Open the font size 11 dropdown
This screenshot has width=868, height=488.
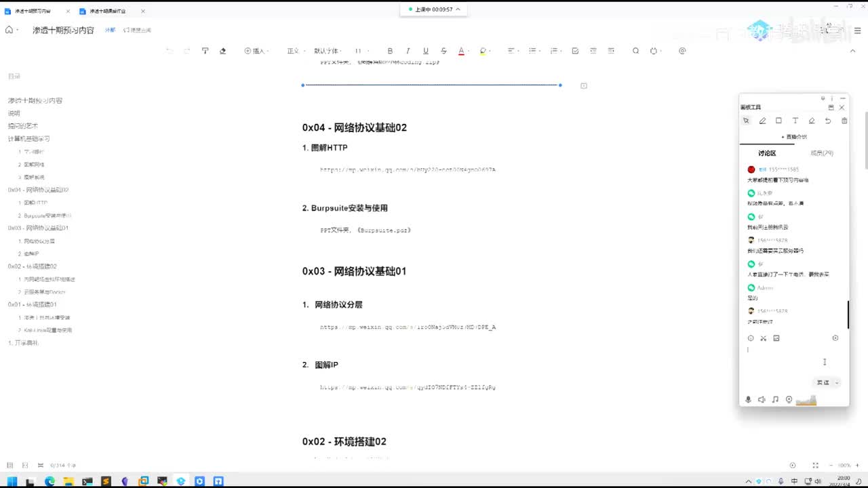(x=361, y=51)
